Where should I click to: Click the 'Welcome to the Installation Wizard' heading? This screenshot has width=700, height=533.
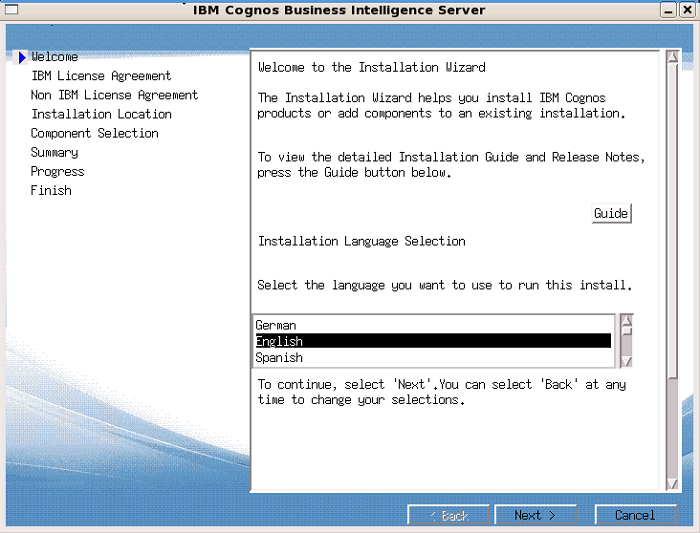pyautogui.click(x=372, y=67)
